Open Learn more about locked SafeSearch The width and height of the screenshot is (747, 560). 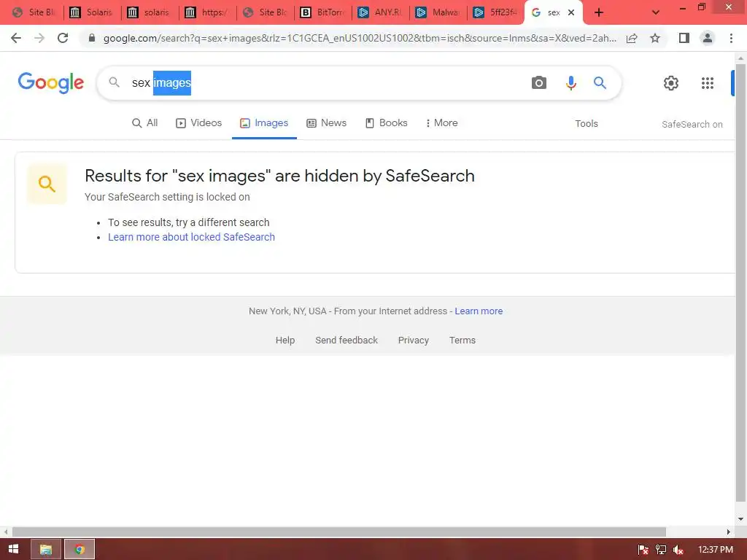192,237
